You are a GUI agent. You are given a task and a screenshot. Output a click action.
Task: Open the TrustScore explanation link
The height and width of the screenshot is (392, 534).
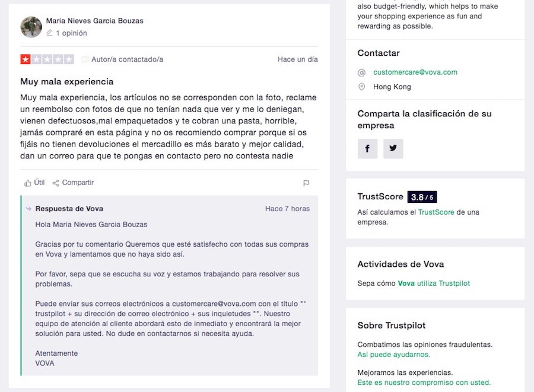tap(436, 212)
